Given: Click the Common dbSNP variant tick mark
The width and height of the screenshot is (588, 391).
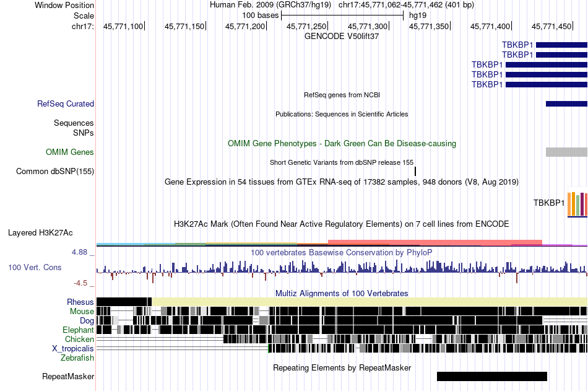Looking at the screenshot, I should coord(415,171).
